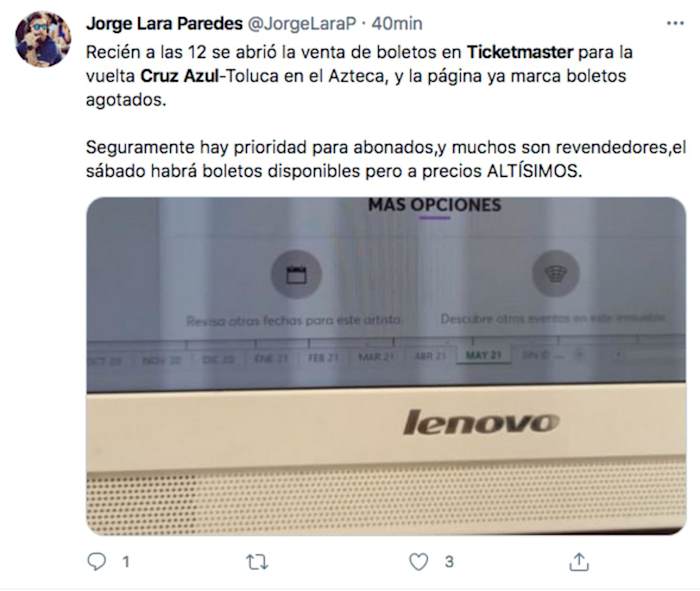Viewport: 700px width, 591px height.
Task: Click the bold Cruz Azul keyword
Action: [x=180, y=76]
